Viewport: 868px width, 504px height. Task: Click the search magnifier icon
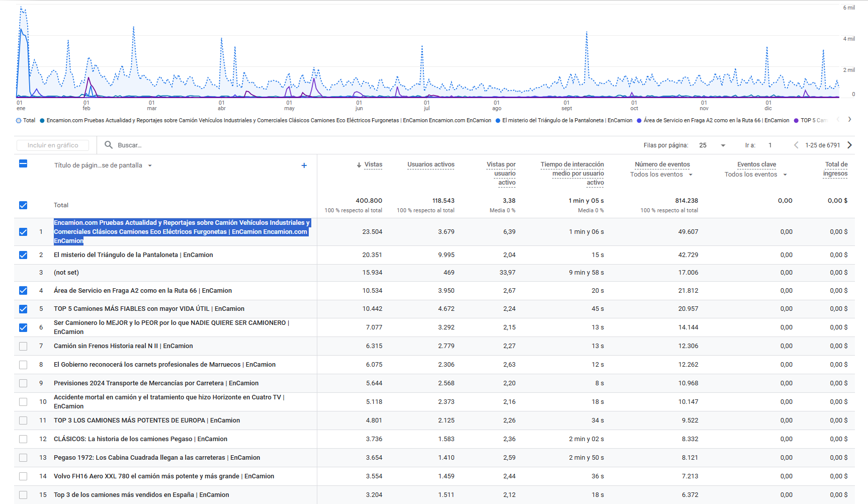[108, 145]
